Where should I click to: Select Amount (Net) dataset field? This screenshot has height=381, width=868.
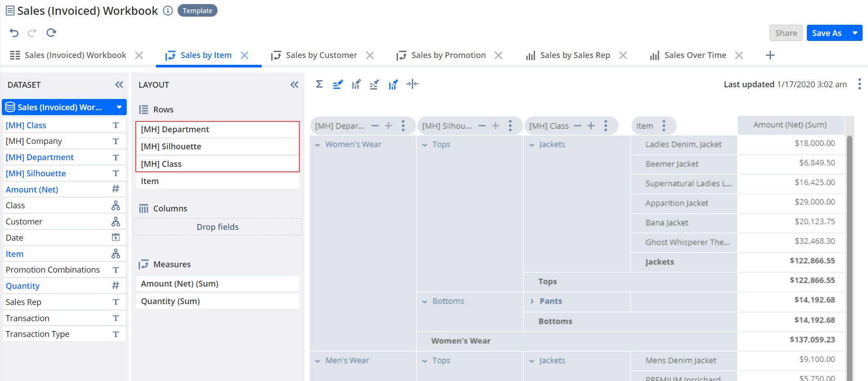click(64, 190)
